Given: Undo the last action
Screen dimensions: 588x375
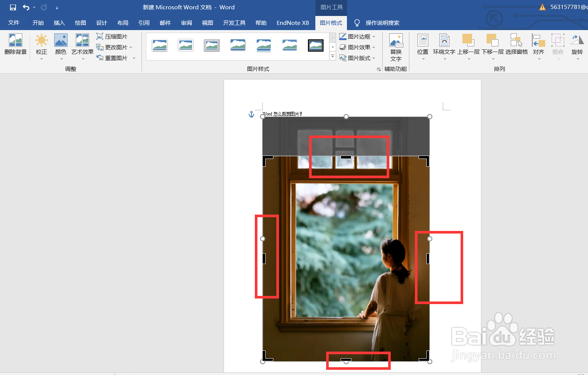Looking at the screenshot, I should tap(26, 7).
